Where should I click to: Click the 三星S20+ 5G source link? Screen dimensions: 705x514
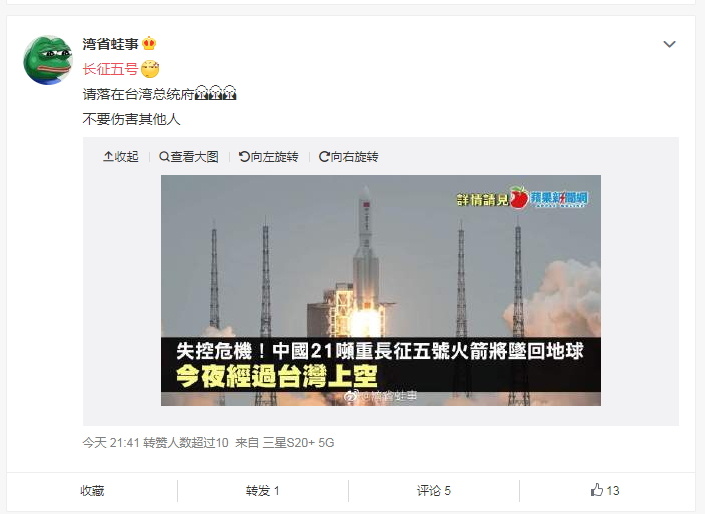pos(299,443)
